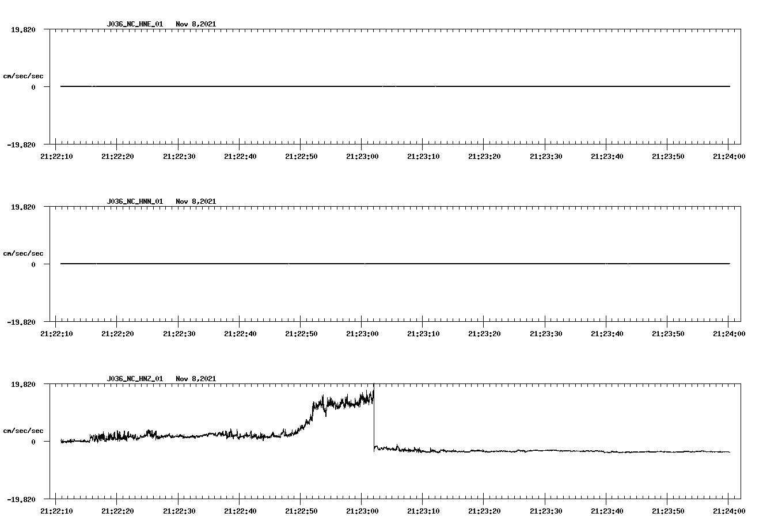Click the 19.820 top label of HNZ plot
The image size is (782, 532).
[23, 385]
